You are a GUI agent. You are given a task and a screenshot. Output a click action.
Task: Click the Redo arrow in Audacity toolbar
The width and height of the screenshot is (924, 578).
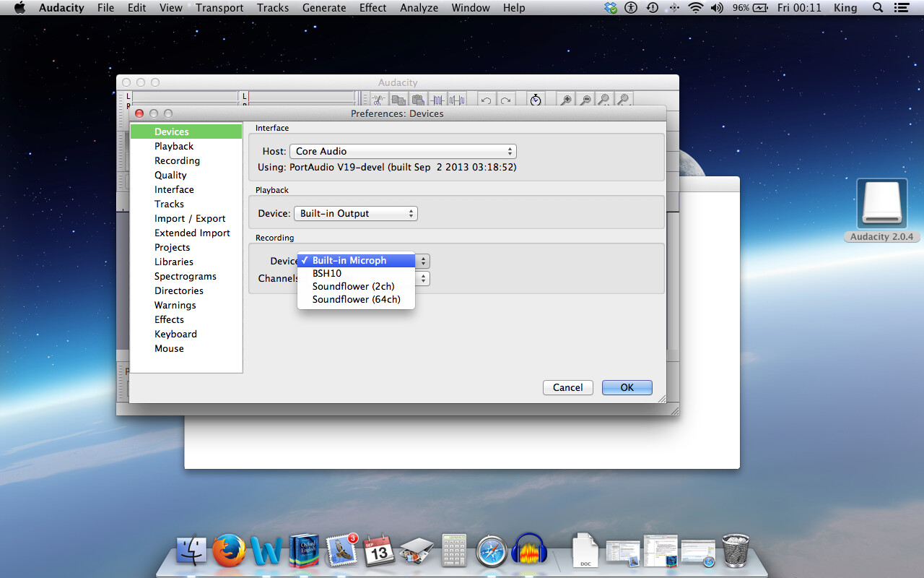506,100
